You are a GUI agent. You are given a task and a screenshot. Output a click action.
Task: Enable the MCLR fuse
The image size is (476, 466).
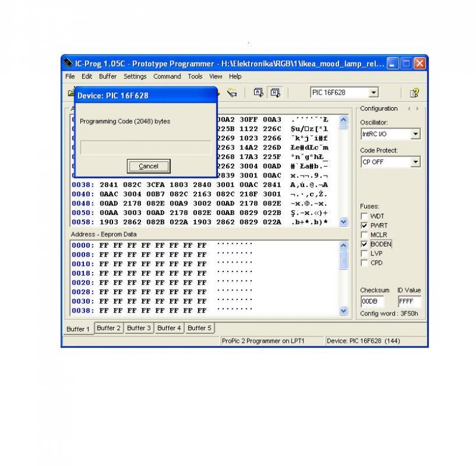coord(364,235)
